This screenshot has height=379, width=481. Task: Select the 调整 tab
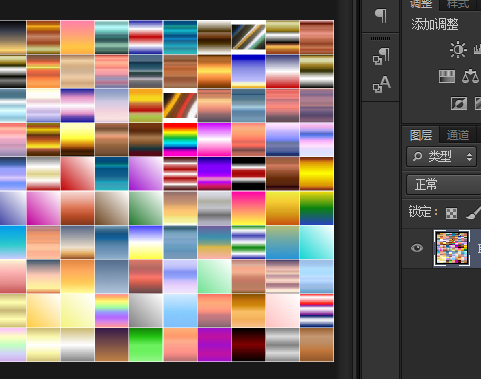pos(421,4)
